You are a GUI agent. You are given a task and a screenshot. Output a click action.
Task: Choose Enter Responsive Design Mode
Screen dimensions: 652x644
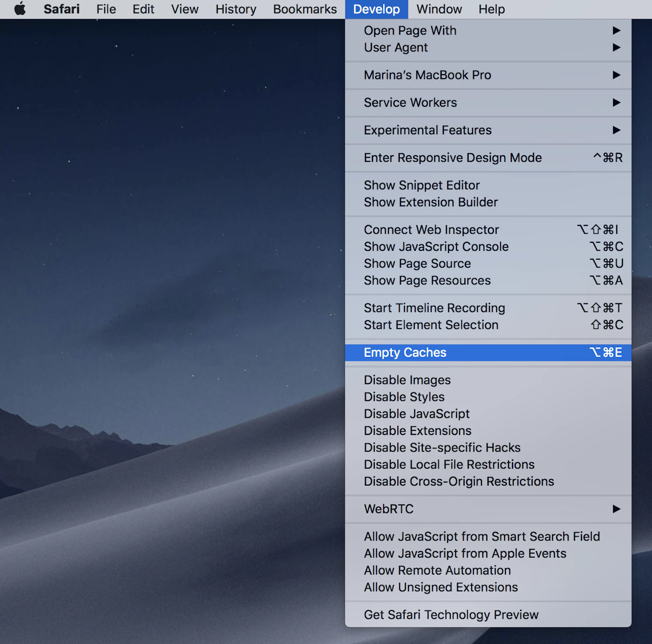(453, 158)
